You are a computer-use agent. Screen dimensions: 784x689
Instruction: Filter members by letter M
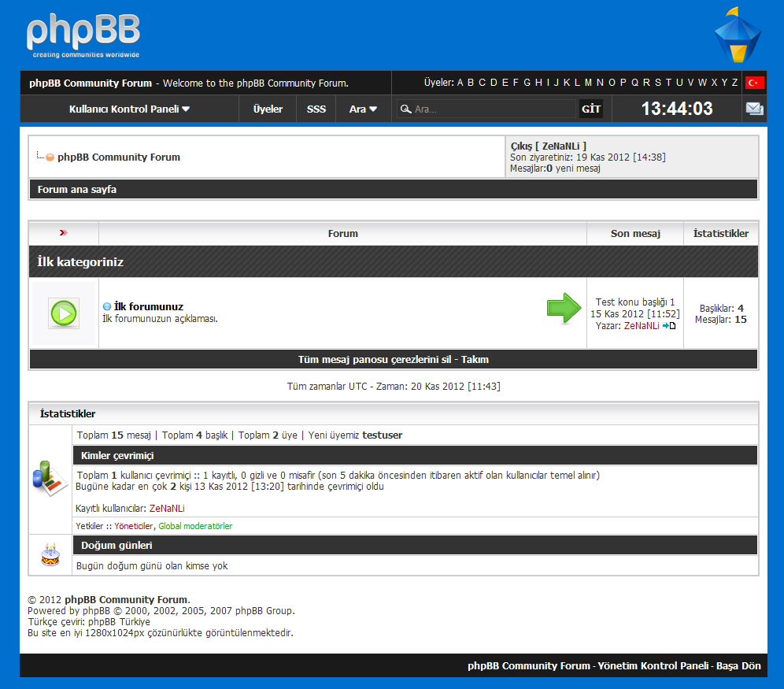(x=588, y=83)
